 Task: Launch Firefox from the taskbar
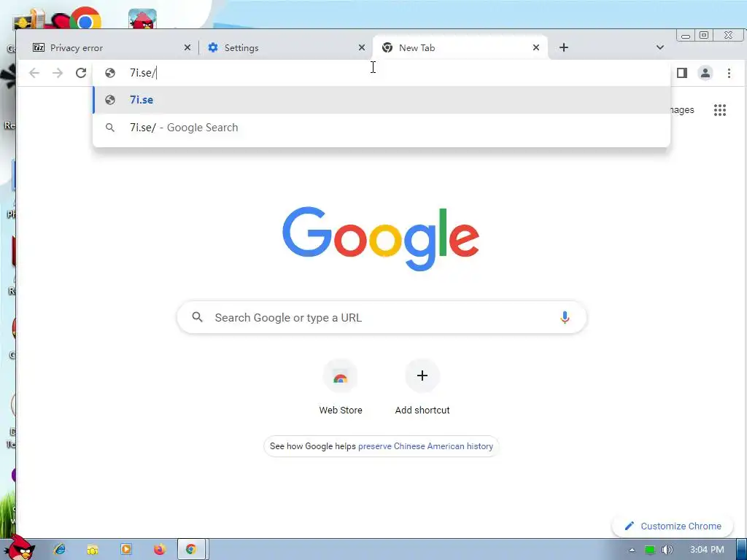[x=159, y=549]
